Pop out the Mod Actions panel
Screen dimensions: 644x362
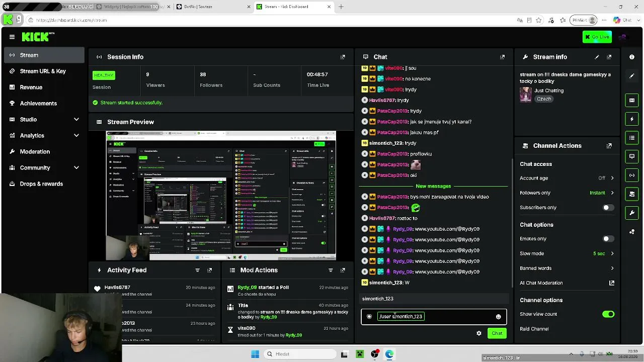click(343, 270)
